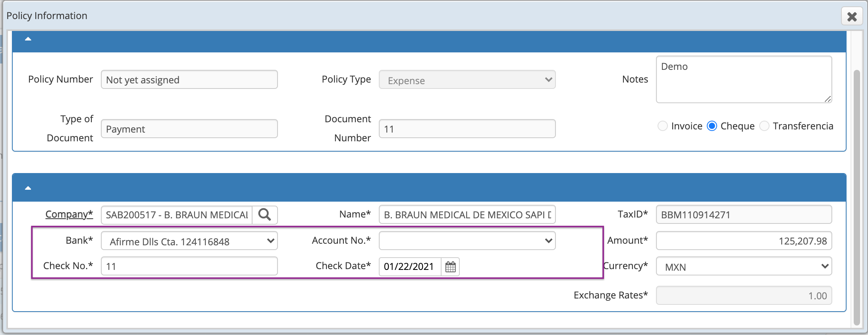This screenshot has height=335, width=868.
Task: Open the Bank dropdown showing Afirme Dlls
Action: point(189,241)
